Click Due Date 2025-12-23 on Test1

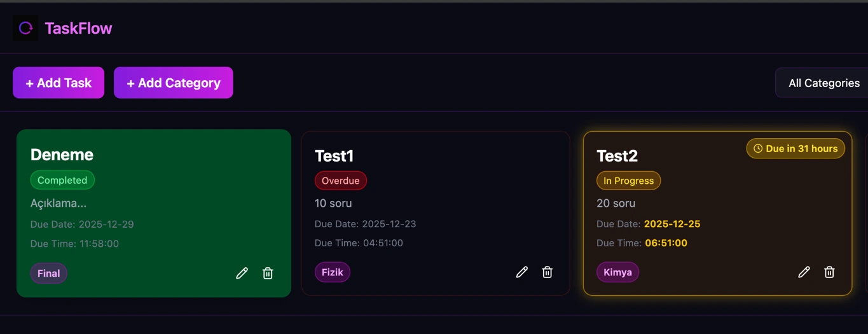click(x=366, y=224)
